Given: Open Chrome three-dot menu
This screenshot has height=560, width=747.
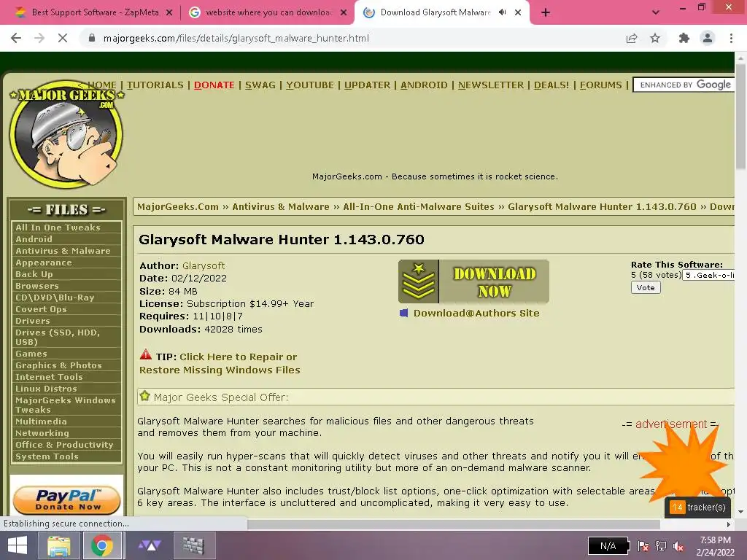Looking at the screenshot, I should pos(731,38).
